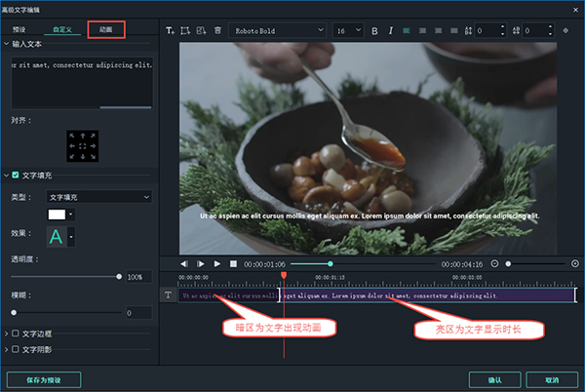Click the T text track icon
This screenshot has height=392, width=585.
point(168,294)
